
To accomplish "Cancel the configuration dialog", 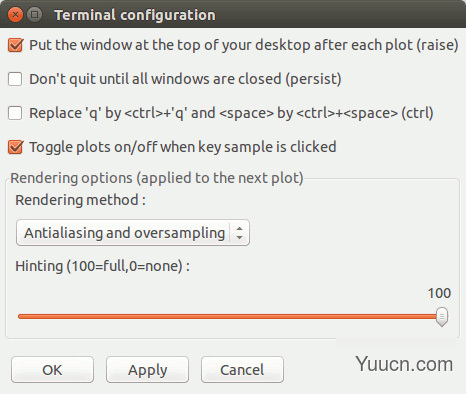I will (x=242, y=370).
